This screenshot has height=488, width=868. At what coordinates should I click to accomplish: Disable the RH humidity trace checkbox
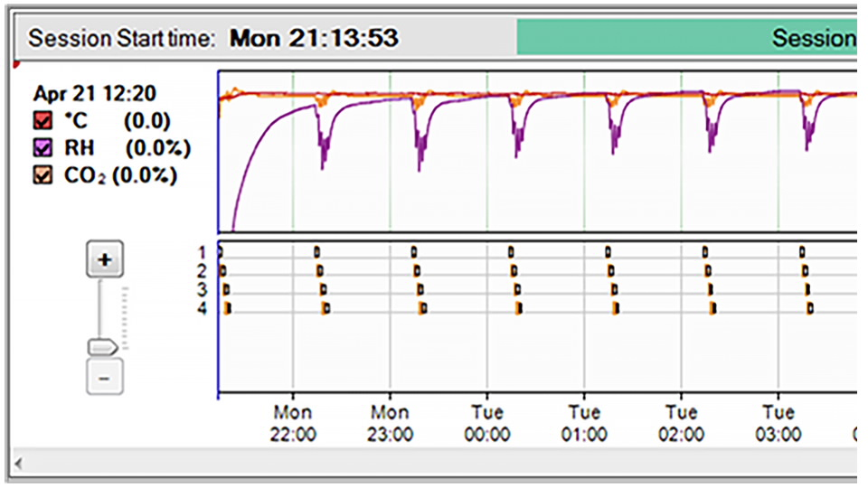tap(42, 148)
